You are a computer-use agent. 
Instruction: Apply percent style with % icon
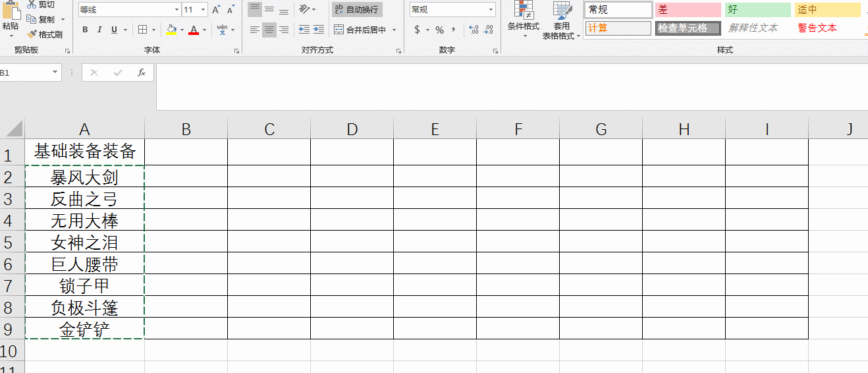point(439,30)
